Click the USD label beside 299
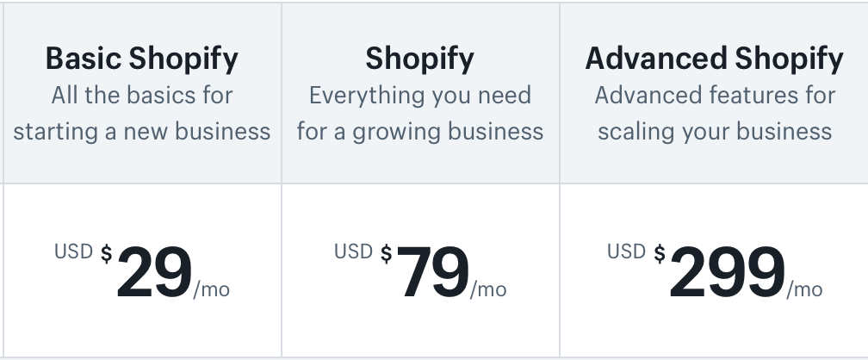This screenshot has width=868, height=360. pos(627,251)
